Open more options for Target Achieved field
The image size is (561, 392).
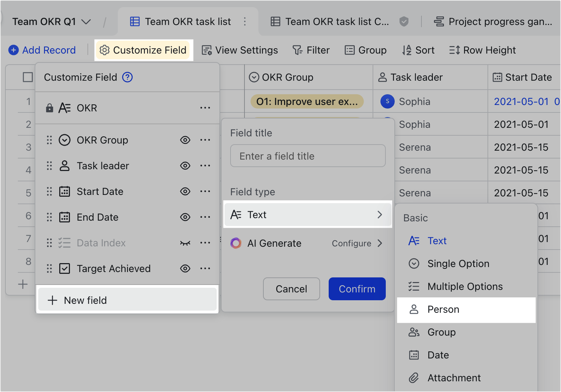click(205, 268)
